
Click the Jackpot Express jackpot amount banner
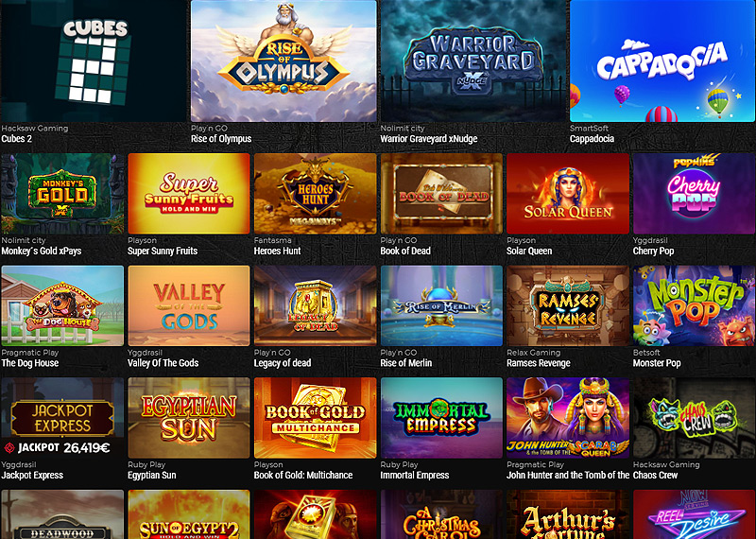pos(57,448)
